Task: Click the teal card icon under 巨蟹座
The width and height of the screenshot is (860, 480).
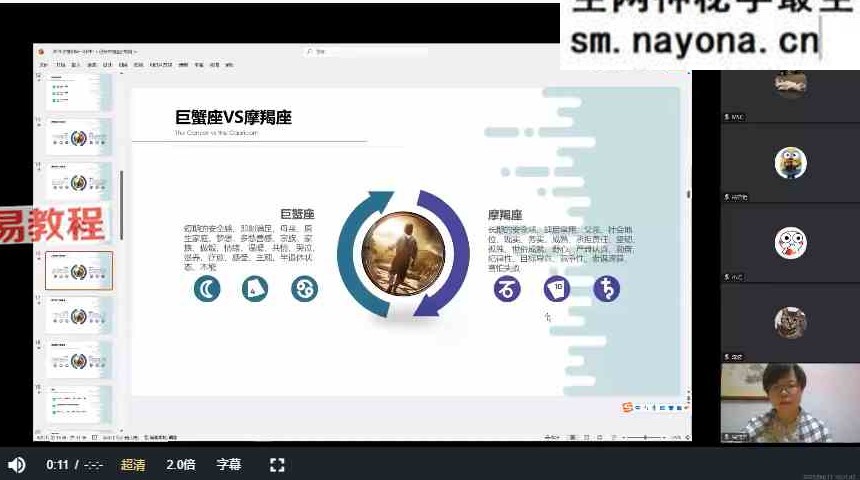Action: tap(255, 289)
